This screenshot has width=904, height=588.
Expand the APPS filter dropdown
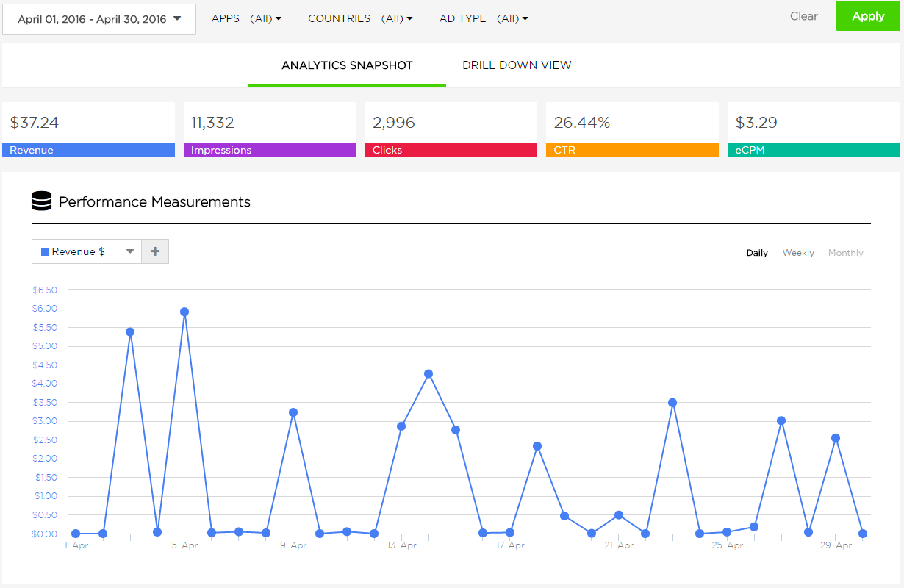point(246,18)
